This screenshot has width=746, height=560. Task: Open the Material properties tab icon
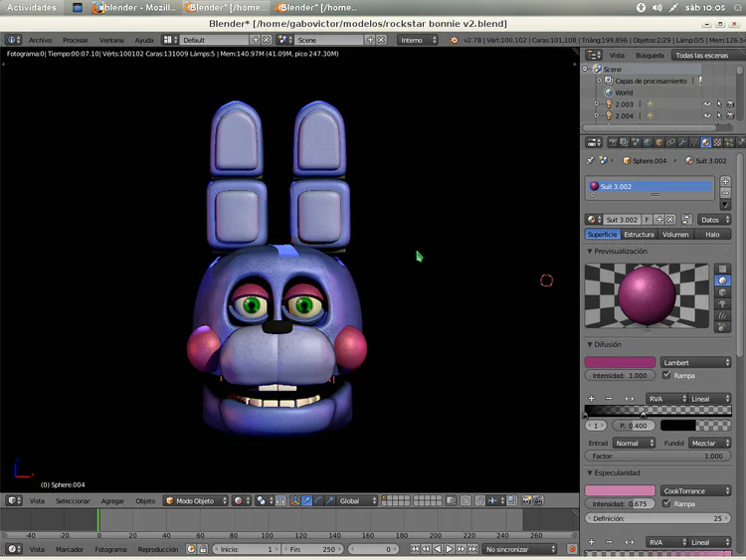(705, 142)
